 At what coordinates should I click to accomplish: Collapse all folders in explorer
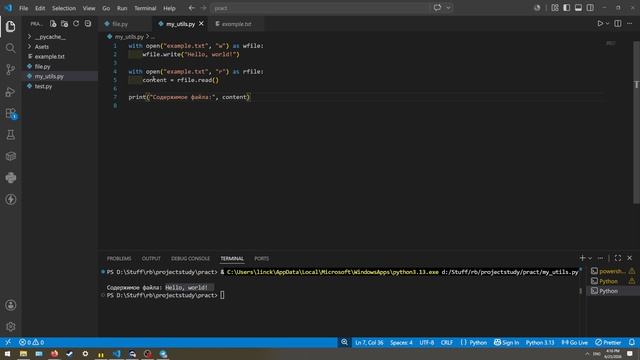[88, 24]
